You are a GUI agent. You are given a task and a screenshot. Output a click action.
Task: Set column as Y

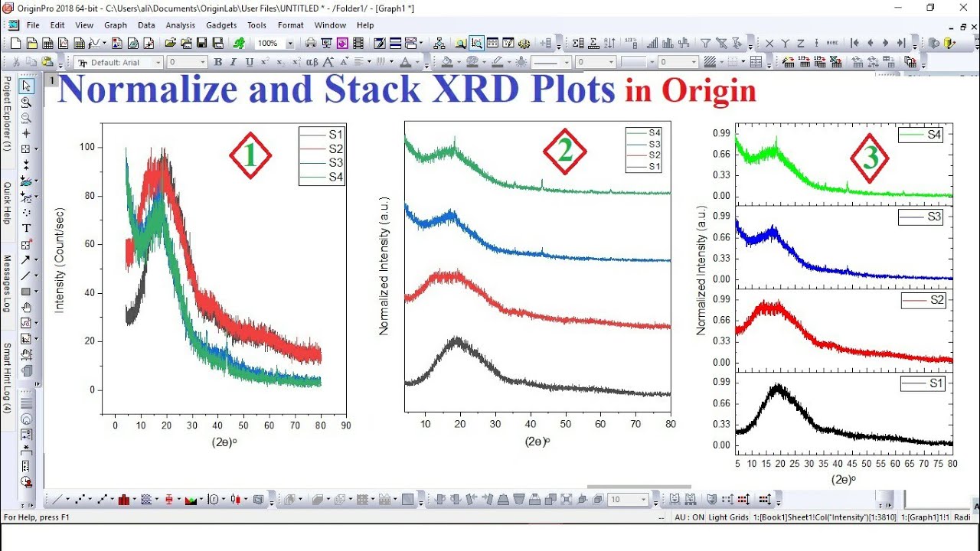786,44
